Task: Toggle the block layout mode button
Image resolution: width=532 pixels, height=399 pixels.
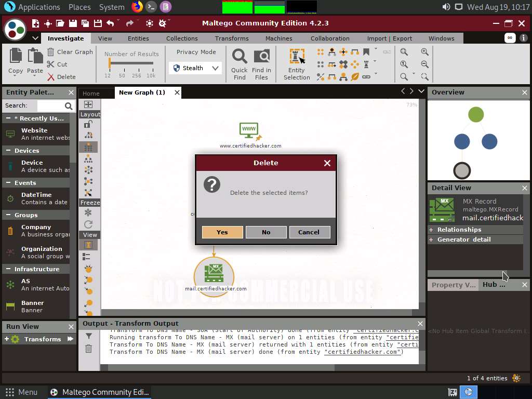Action: (88, 147)
